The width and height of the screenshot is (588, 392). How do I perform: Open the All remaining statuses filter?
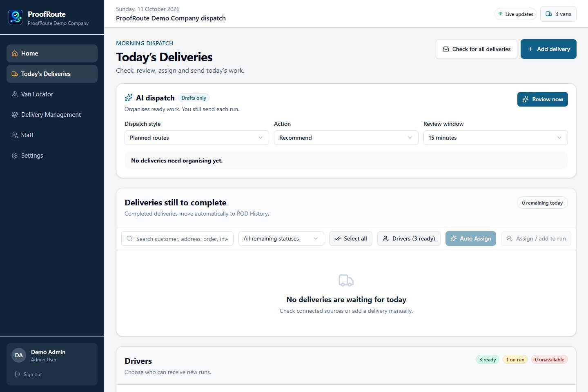(x=281, y=238)
